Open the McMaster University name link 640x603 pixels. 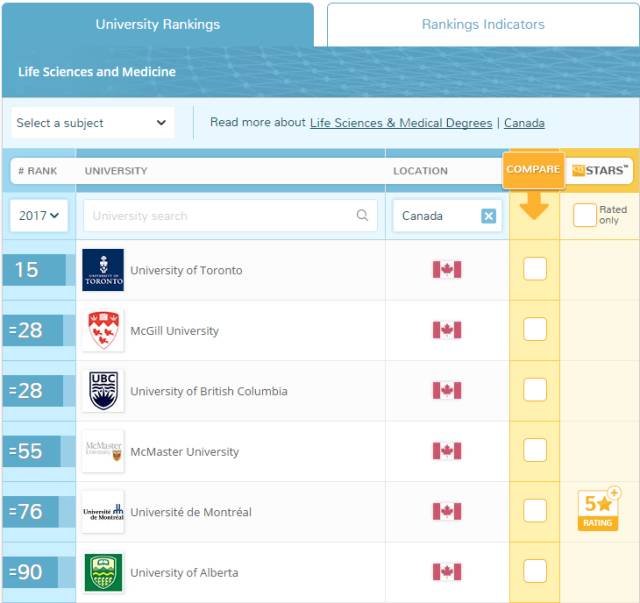(184, 452)
